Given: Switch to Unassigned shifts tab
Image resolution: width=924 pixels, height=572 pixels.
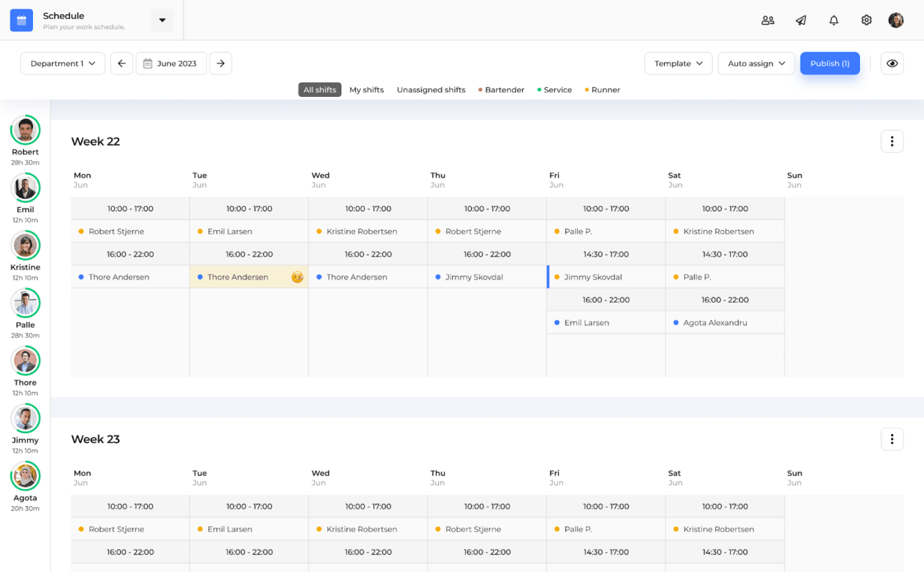Looking at the screenshot, I should tap(431, 90).
